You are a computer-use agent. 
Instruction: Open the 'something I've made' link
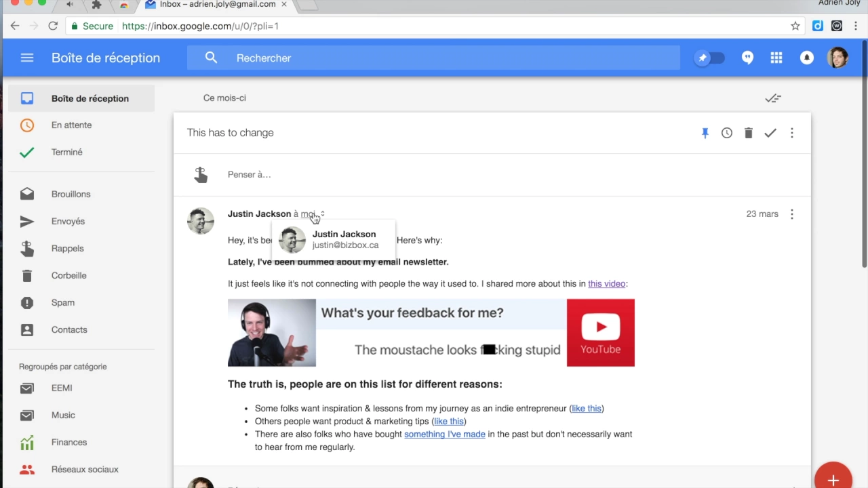coord(445,434)
